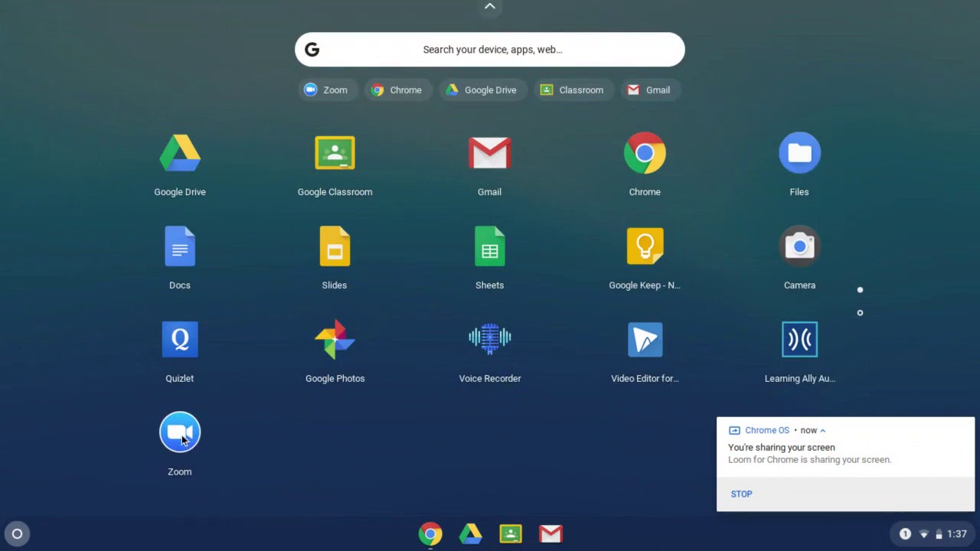980x551 pixels.
Task: Click the Google G logo in search box
Action: [312, 50]
